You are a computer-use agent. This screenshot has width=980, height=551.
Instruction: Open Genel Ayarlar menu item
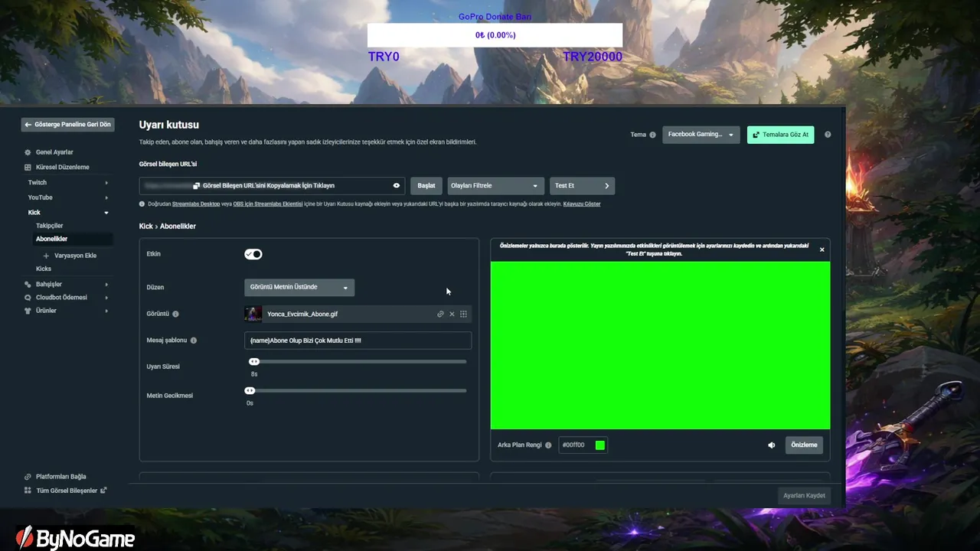click(54, 152)
